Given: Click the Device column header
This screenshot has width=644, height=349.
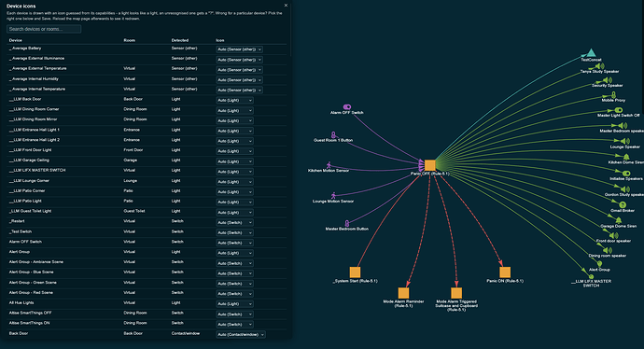Looking at the screenshot, I should tap(16, 40).
